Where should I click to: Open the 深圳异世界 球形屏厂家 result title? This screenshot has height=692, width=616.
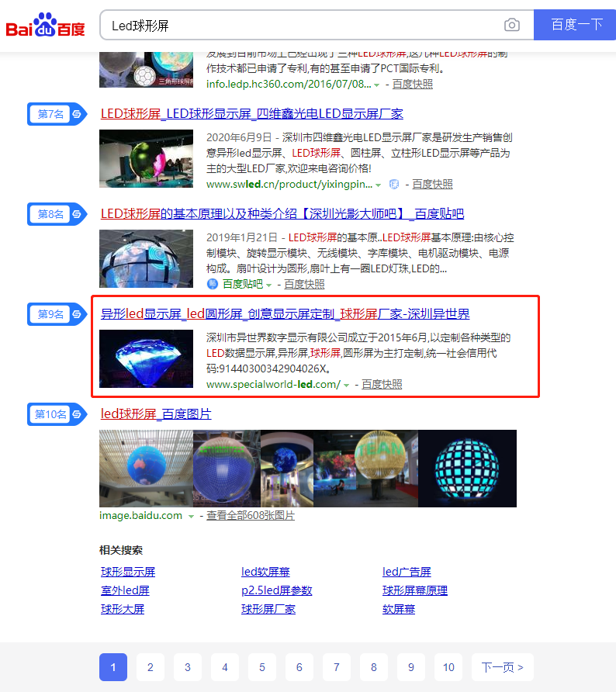[x=285, y=313]
